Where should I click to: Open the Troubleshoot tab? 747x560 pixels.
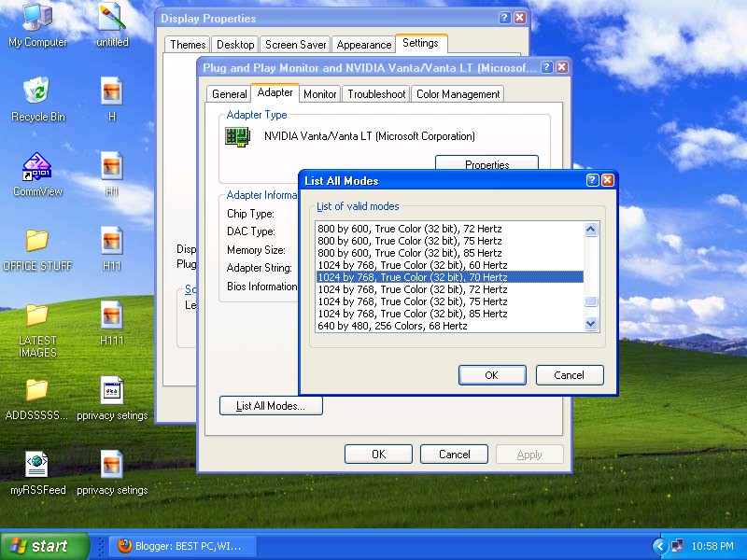(376, 94)
